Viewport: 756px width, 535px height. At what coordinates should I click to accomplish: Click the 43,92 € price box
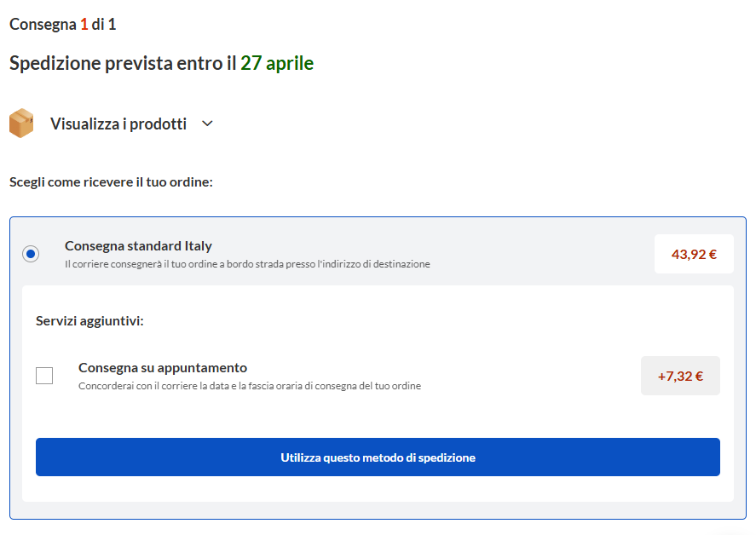[x=694, y=254]
